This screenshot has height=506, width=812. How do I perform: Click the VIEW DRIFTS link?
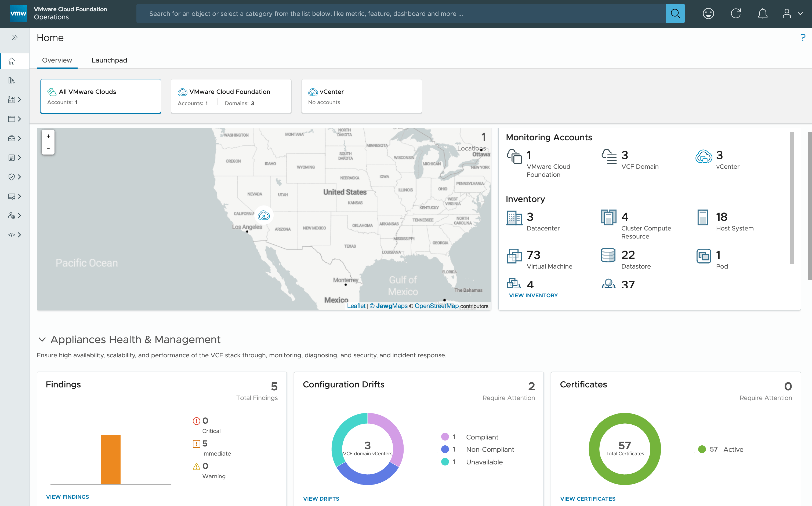tap(321, 498)
